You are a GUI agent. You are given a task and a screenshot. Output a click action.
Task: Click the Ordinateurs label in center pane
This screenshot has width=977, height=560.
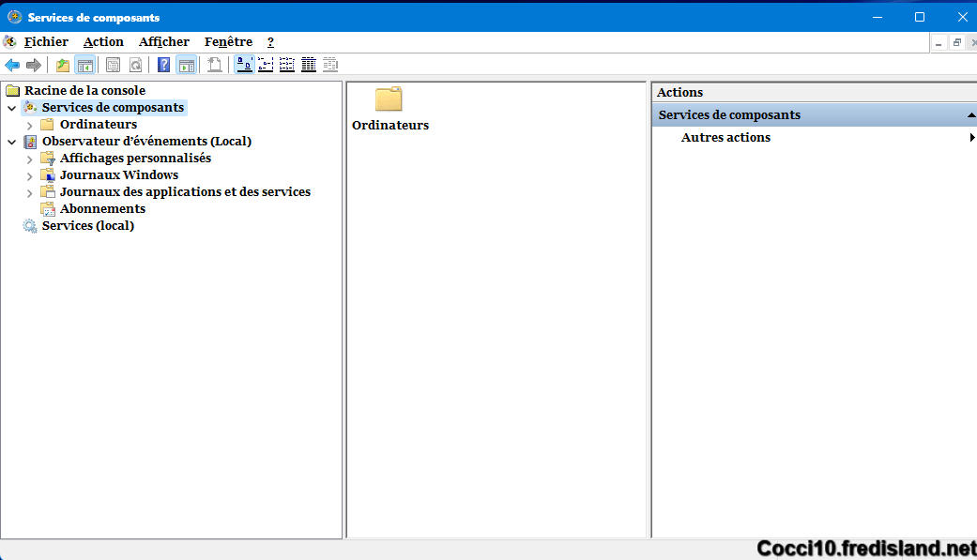pos(390,125)
